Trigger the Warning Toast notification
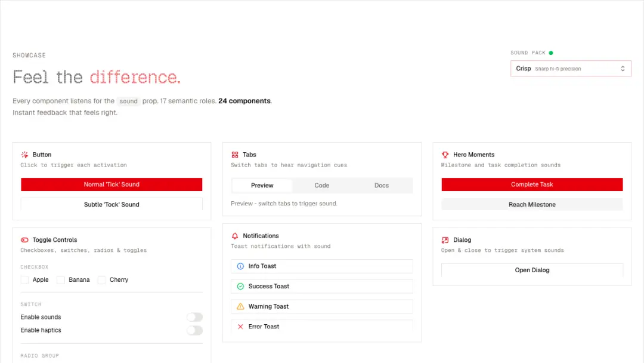644x363 pixels. pyautogui.click(x=321, y=306)
